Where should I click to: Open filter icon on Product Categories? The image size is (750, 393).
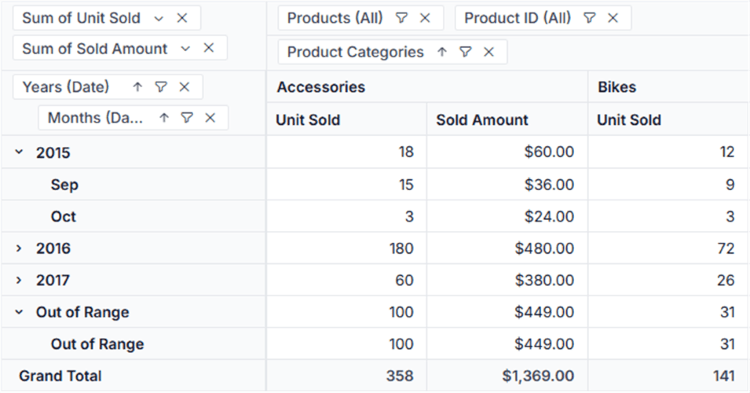pos(465,52)
